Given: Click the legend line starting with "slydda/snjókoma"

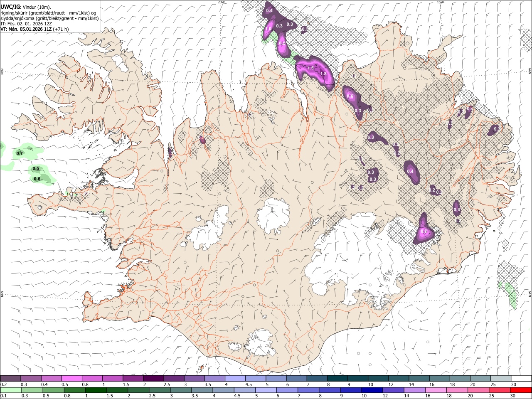Looking at the screenshot, I should [49, 18].
